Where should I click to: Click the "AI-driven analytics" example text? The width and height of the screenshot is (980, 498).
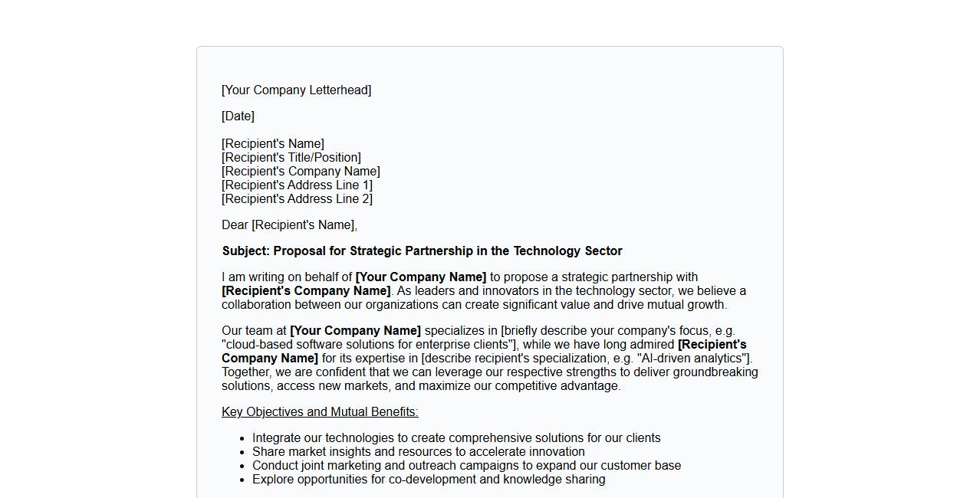(x=692, y=359)
